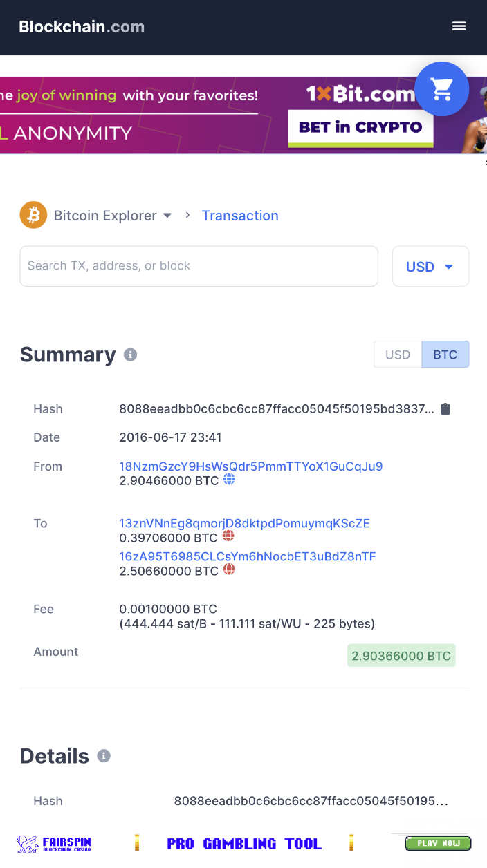Click the Bitcoin logo in the breadcrumb
The height and width of the screenshot is (868, 487).
[33, 215]
